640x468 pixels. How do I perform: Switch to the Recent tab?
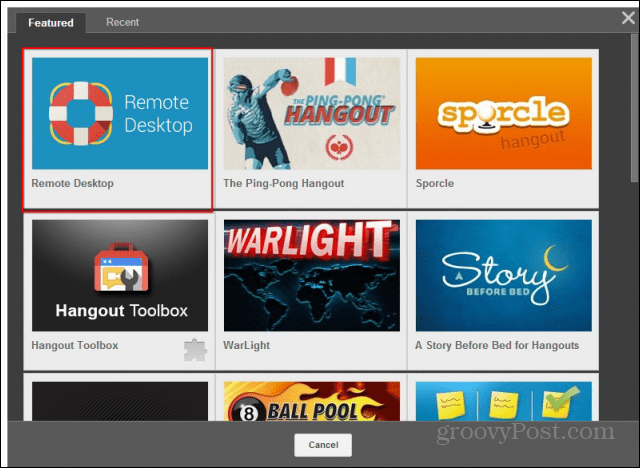[122, 22]
